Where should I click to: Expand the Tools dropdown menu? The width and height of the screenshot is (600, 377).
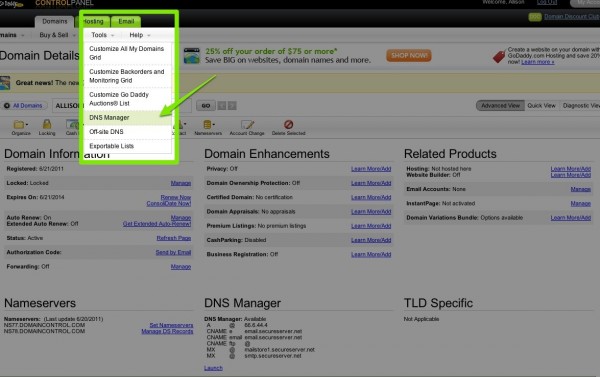point(102,35)
